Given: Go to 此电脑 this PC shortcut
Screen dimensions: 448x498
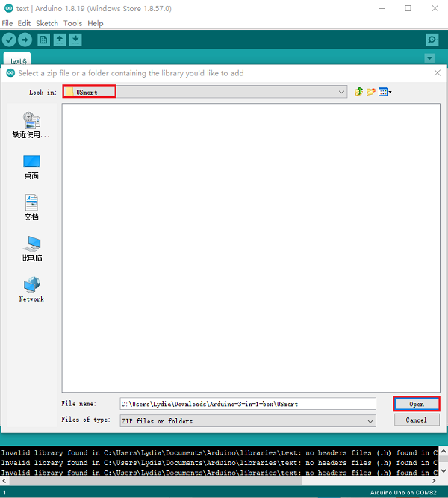Looking at the screenshot, I should point(31,249).
